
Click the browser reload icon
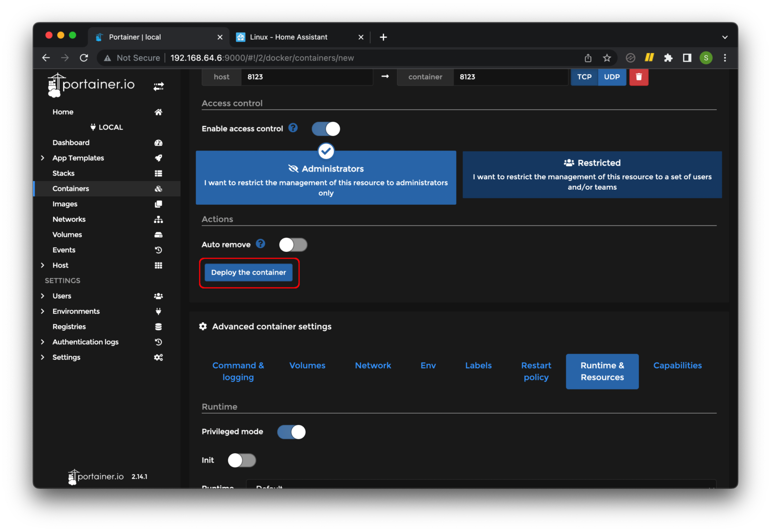84,58
